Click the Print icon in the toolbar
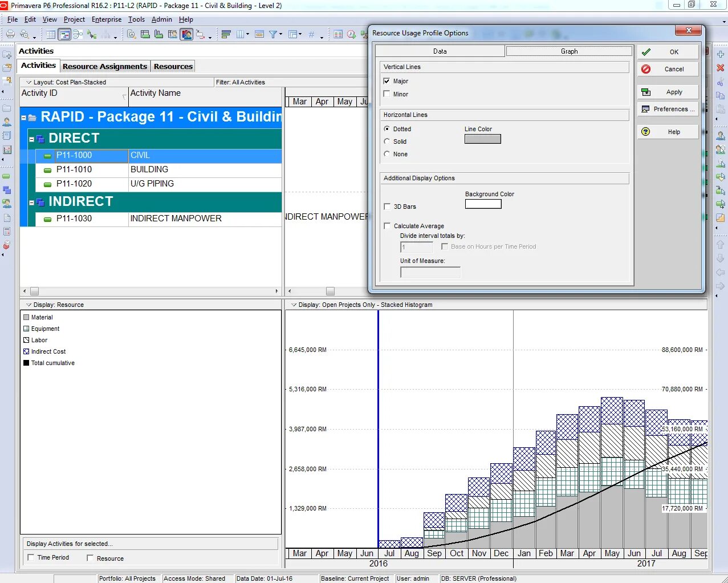Screen dimensions: 728x583 coord(10,34)
